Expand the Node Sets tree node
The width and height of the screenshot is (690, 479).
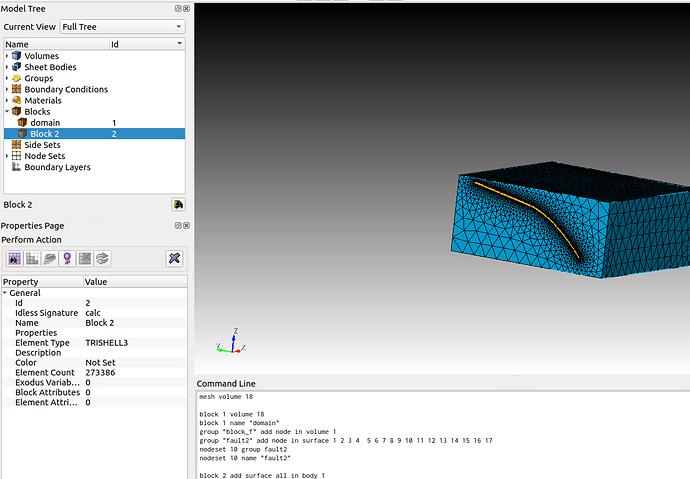coord(7,156)
